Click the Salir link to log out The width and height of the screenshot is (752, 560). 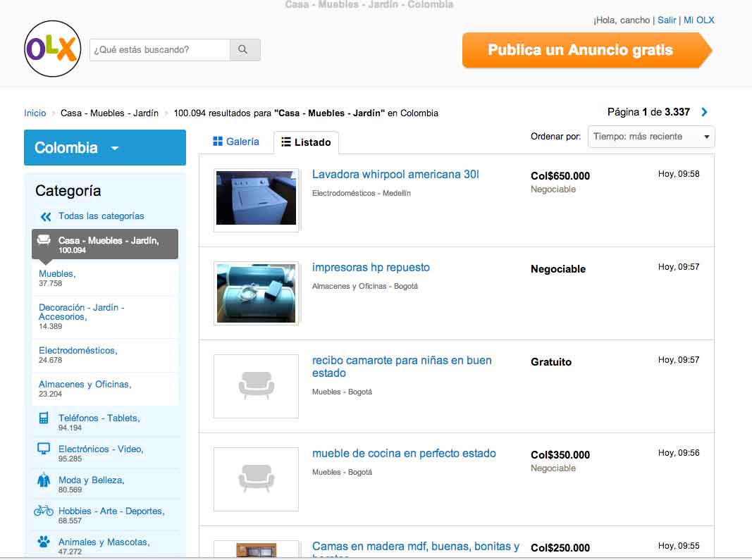coord(666,20)
